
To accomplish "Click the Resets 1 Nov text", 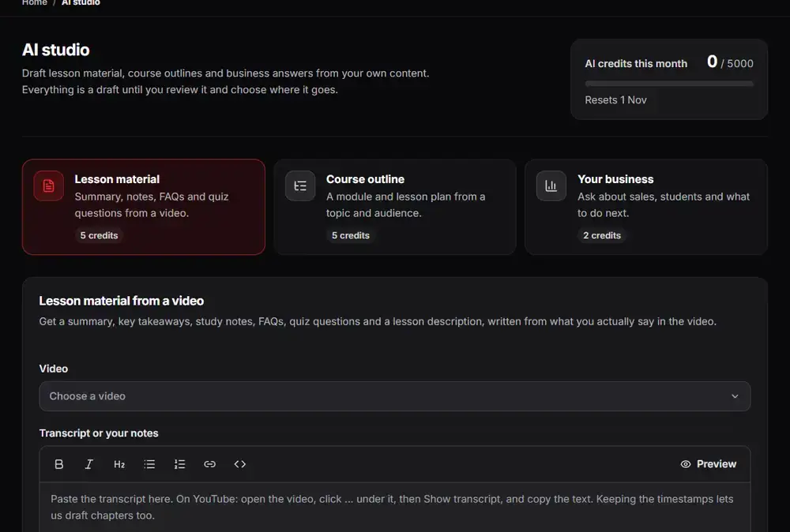I will (615, 100).
